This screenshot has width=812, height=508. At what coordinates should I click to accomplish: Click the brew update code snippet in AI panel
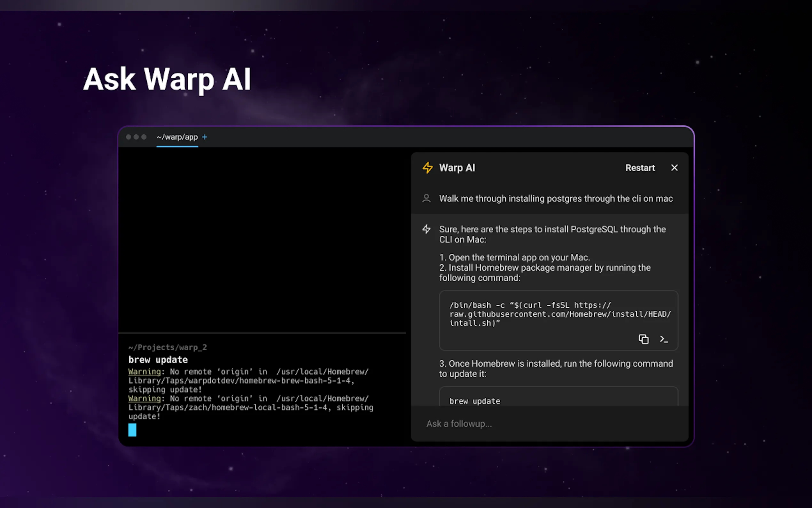(475, 401)
